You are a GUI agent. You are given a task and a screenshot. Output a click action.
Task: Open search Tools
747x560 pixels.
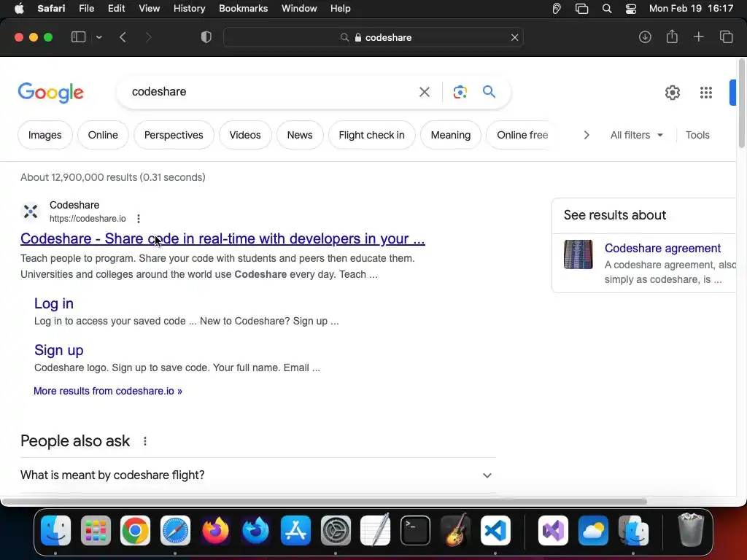[697, 135]
